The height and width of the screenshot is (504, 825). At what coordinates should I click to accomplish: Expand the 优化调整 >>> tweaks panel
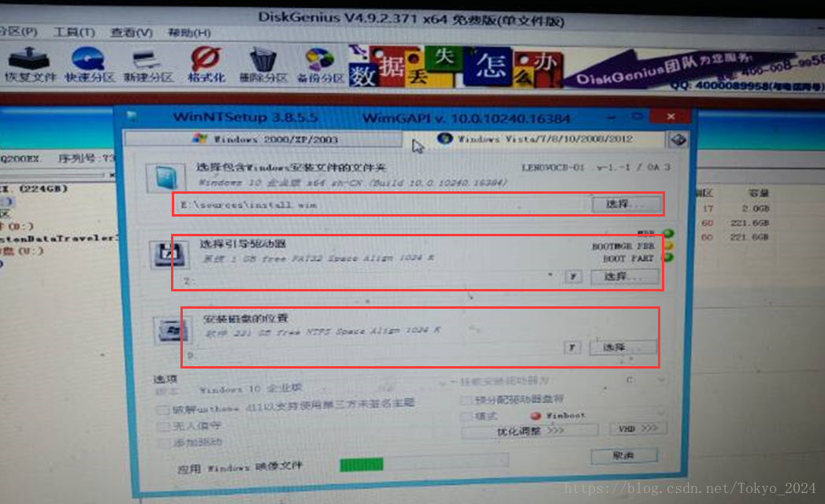(530, 431)
